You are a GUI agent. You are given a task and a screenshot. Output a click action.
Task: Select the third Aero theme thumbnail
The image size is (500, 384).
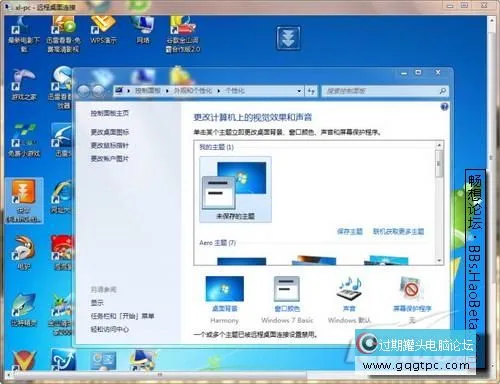tap(386, 260)
